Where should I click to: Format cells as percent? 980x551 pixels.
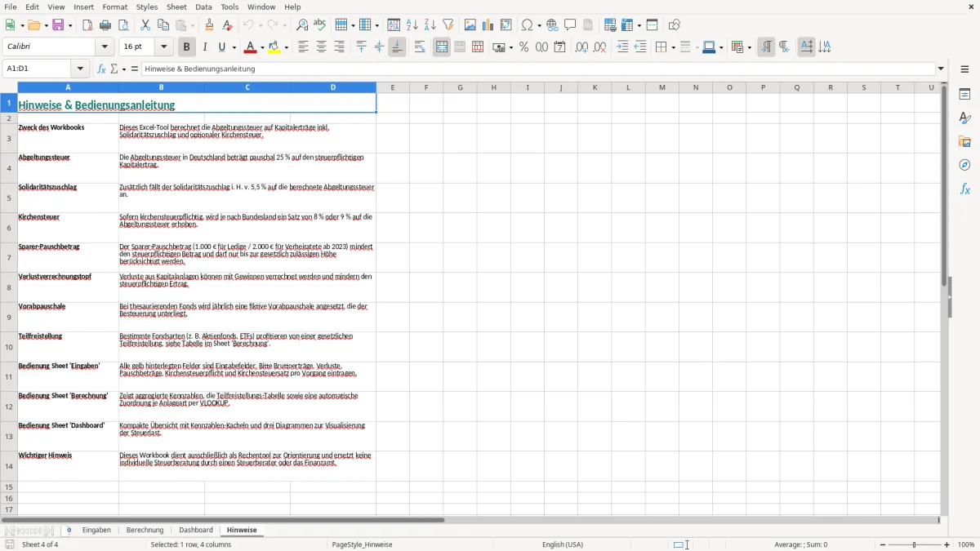point(524,47)
